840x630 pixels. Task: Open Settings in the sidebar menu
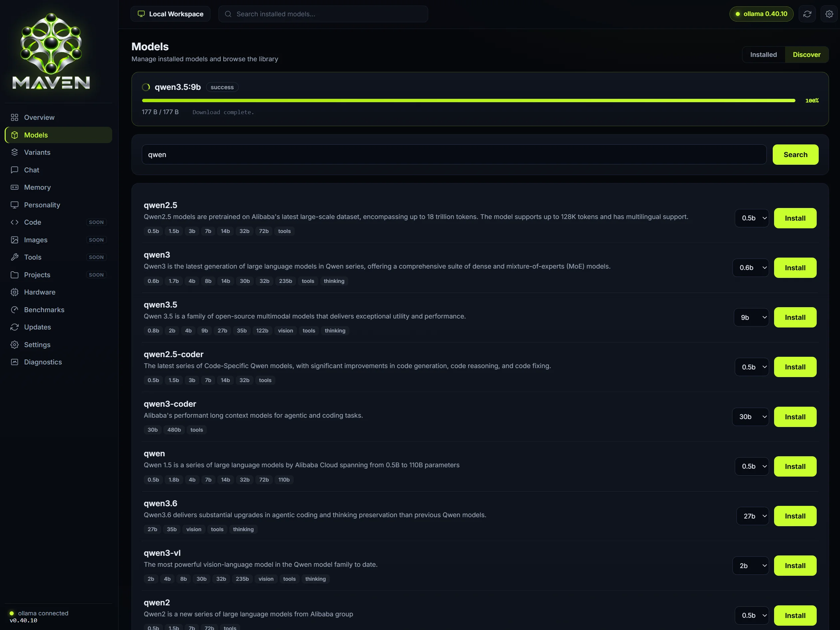pyautogui.click(x=59, y=344)
